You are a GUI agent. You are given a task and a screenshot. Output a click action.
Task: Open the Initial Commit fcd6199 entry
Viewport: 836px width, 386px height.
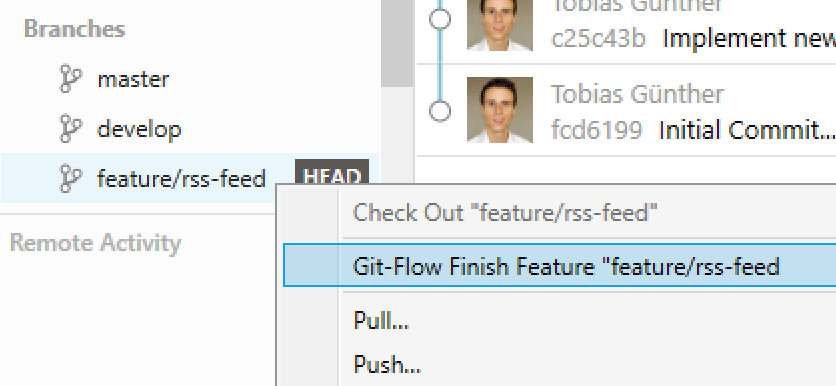[626, 111]
